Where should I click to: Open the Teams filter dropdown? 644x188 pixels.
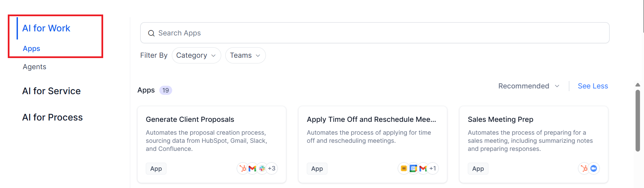tap(245, 55)
